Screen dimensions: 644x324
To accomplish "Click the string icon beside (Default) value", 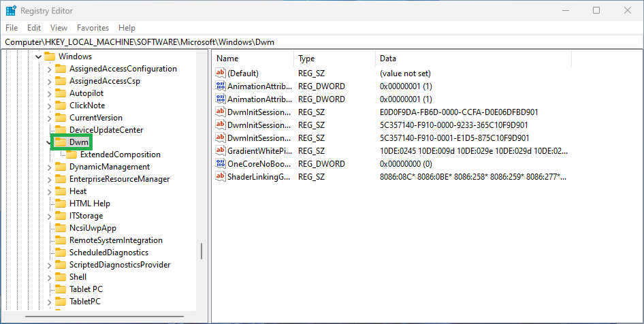I will pos(221,74).
